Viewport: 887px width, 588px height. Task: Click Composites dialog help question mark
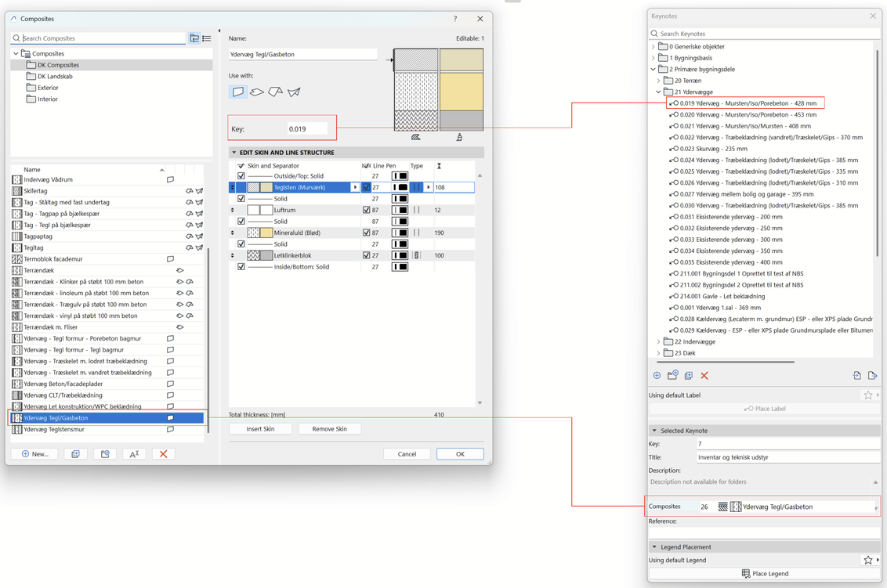(x=454, y=19)
